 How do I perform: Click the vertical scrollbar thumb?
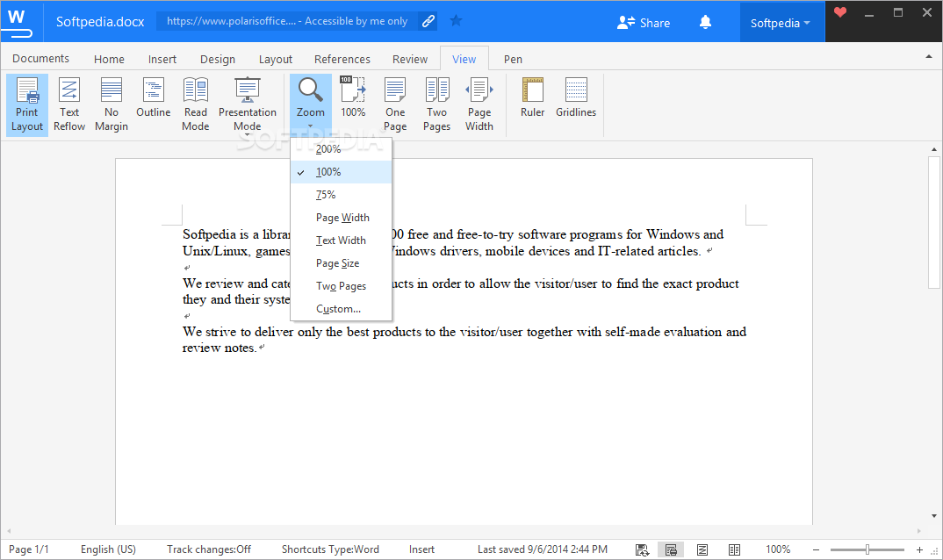(934, 223)
